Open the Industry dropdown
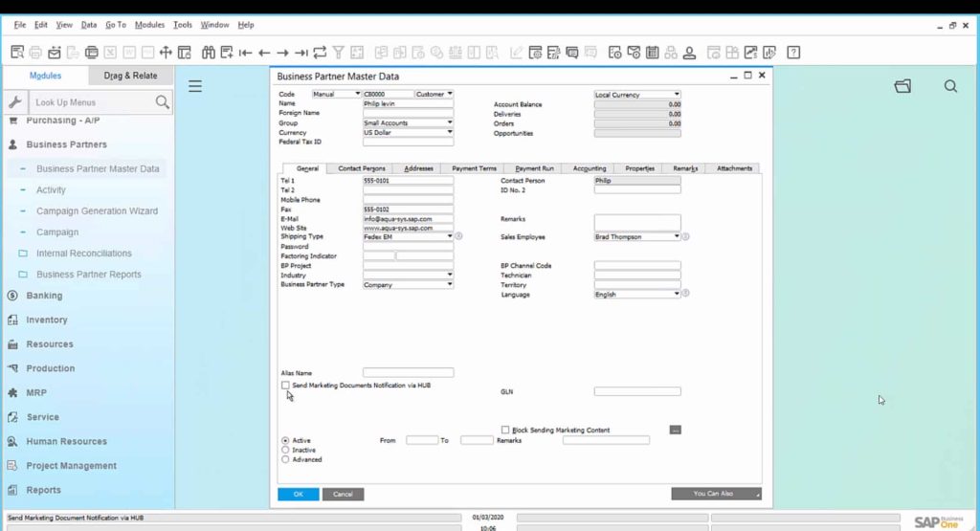Viewport: 980px width, 531px height. [x=450, y=275]
